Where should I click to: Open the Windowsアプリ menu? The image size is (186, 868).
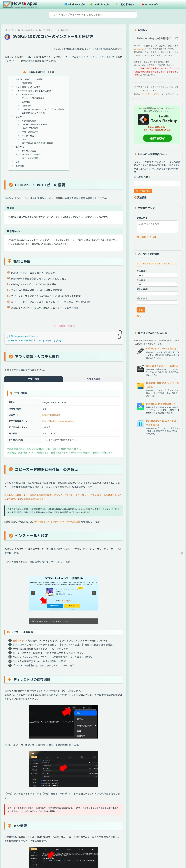pyautogui.click(x=75, y=5)
